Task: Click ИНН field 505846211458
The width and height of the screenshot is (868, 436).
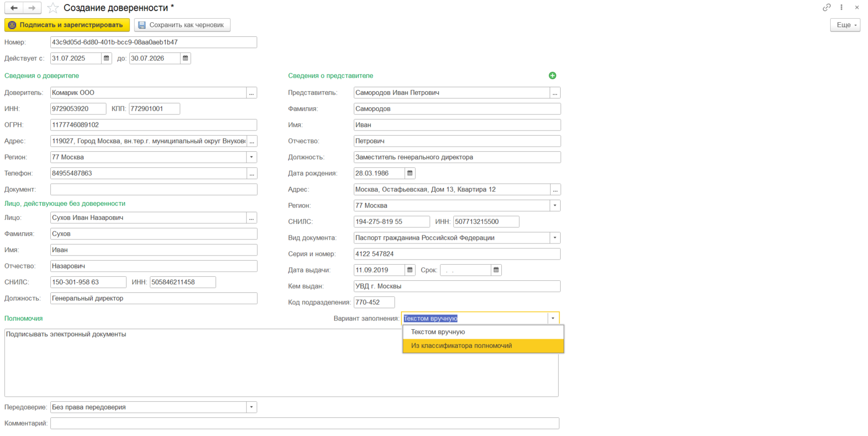Action: coord(183,282)
